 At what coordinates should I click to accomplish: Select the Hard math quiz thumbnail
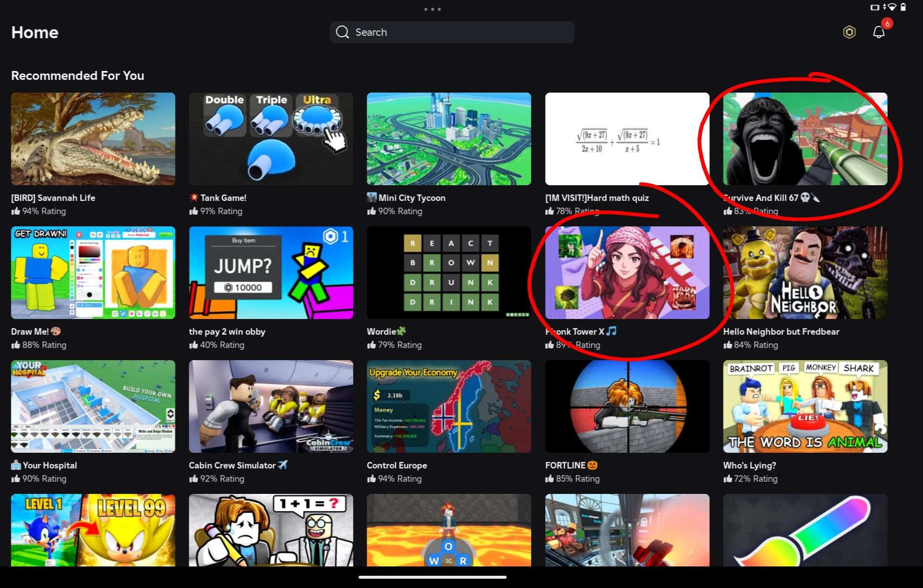(x=626, y=139)
